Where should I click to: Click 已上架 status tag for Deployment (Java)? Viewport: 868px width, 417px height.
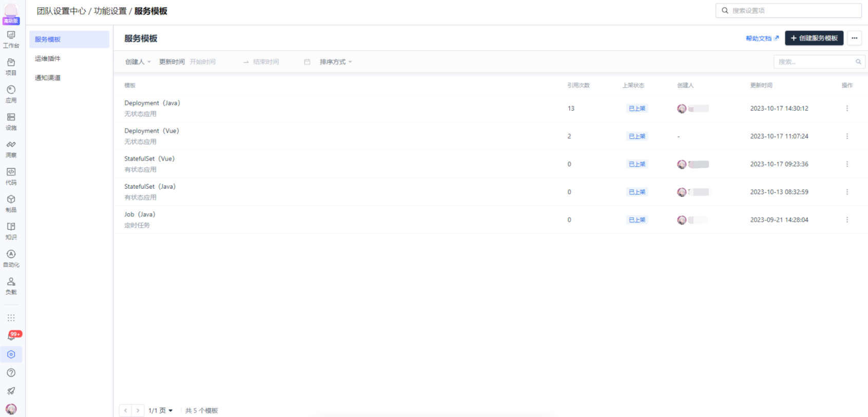coord(637,108)
